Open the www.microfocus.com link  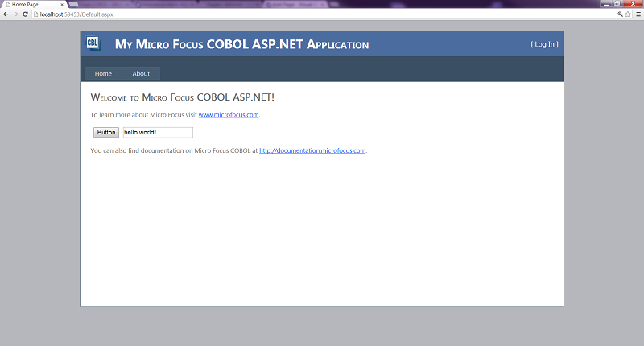click(x=229, y=115)
